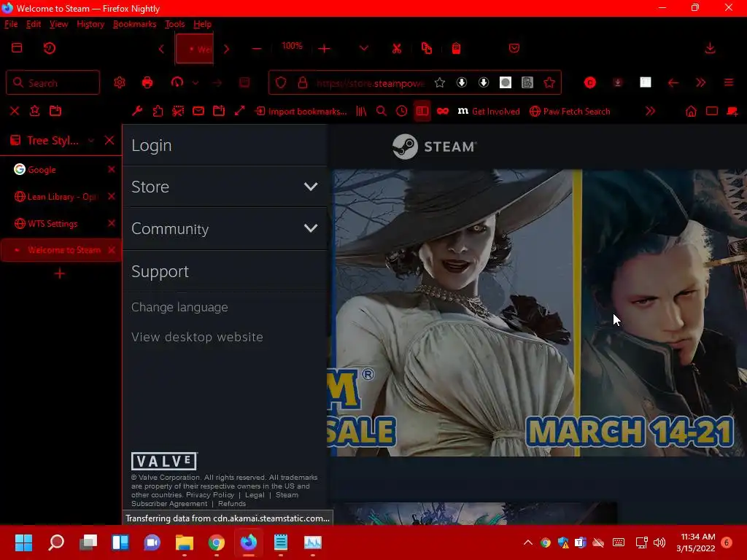Open Tree Style Tab sidebar switcher dropdown
747x560 pixels.
[x=91, y=141]
